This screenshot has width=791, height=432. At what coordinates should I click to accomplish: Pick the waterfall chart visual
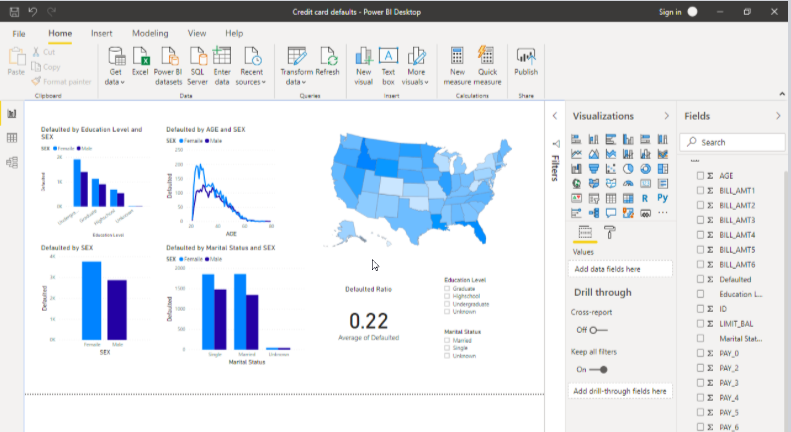(576, 169)
